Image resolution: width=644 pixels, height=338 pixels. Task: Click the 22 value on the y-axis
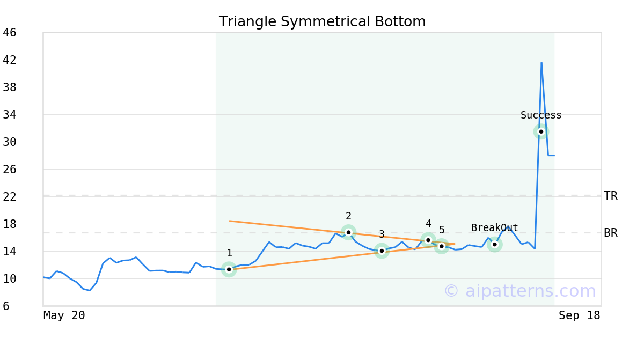tap(10, 197)
